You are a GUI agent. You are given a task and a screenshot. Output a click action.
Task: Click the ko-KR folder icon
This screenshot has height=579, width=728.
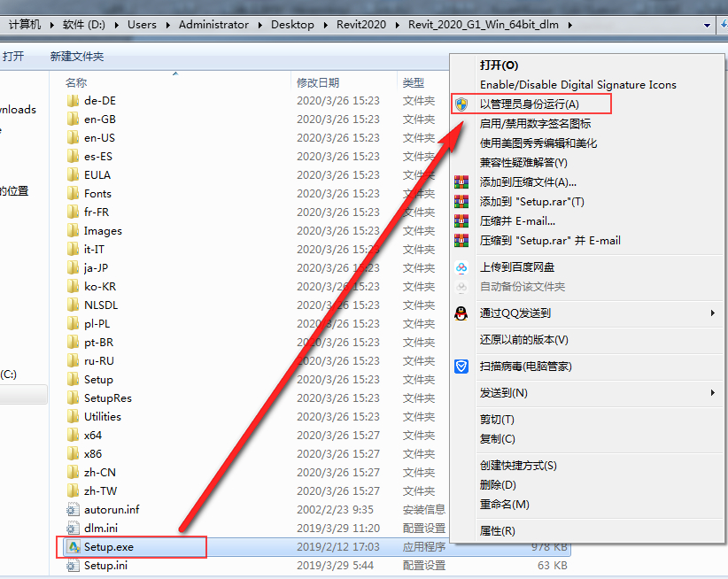pyautogui.click(x=73, y=286)
